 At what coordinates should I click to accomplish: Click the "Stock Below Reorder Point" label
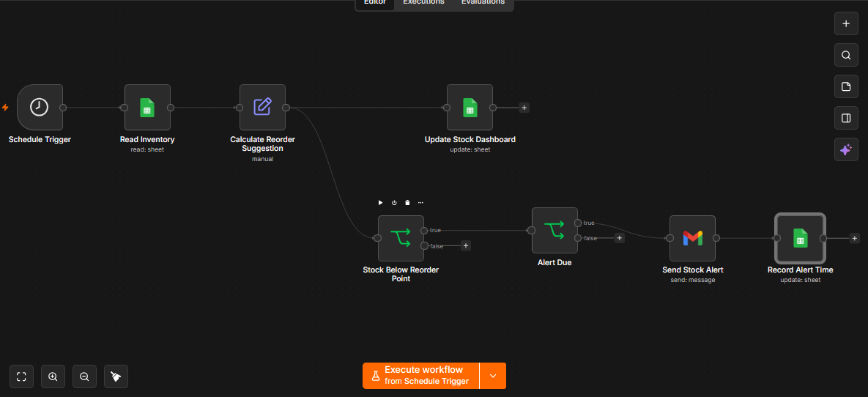click(x=401, y=275)
